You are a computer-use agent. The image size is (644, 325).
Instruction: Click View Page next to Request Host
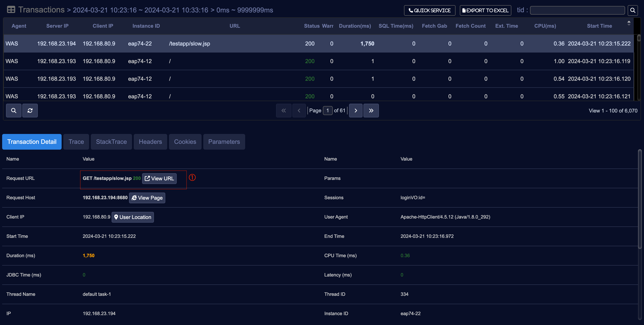point(147,198)
